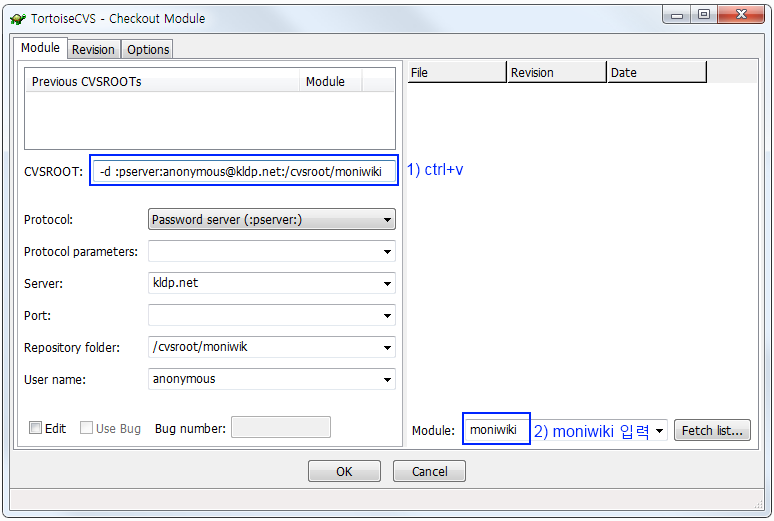
Task: Switch to the Module tab
Action: [40, 48]
